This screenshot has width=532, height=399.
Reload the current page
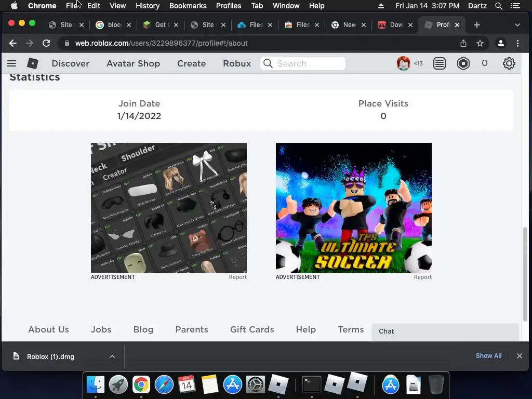click(46, 43)
